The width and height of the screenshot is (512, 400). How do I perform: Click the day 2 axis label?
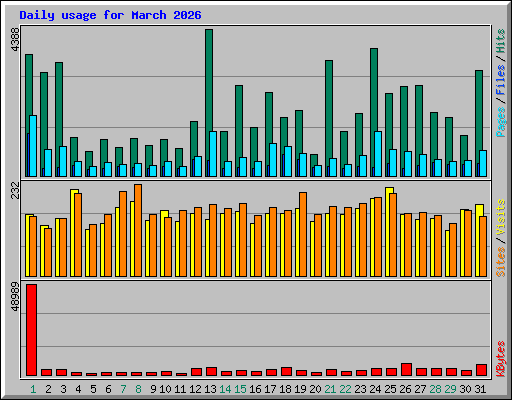click(x=48, y=389)
